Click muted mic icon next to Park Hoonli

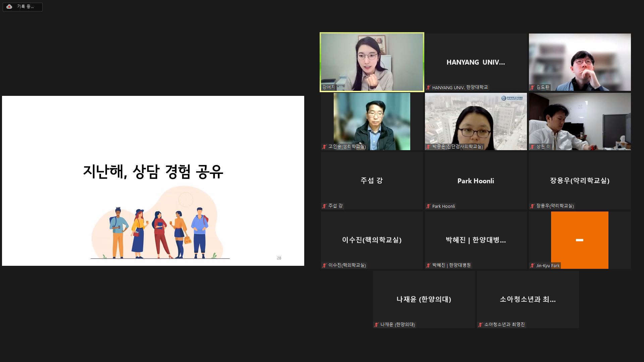coord(428,206)
